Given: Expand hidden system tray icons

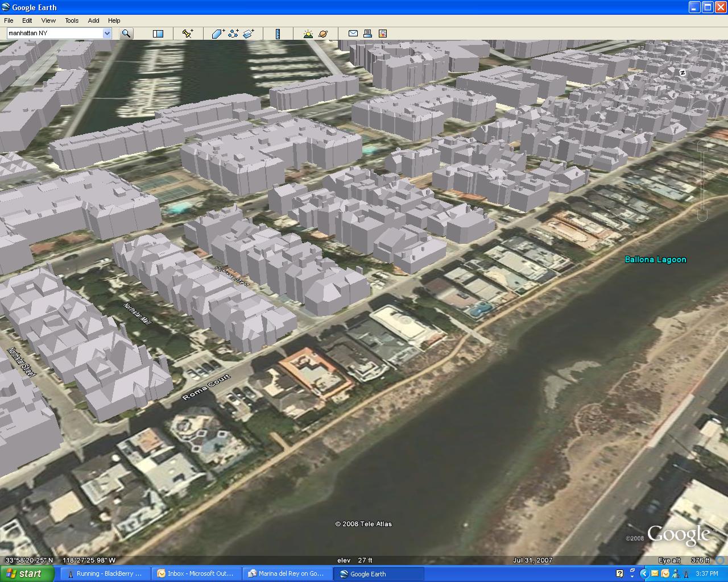Looking at the screenshot, I should [646, 574].
